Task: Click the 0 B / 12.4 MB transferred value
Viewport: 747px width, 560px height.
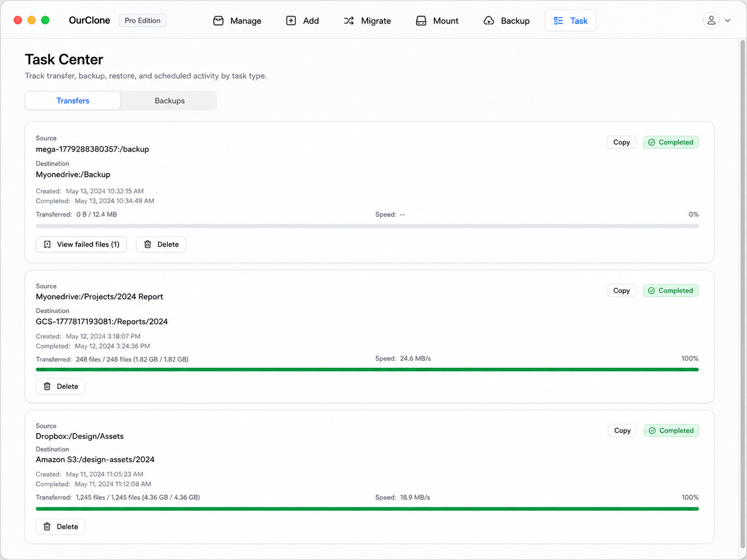Action: click(96, 215)
